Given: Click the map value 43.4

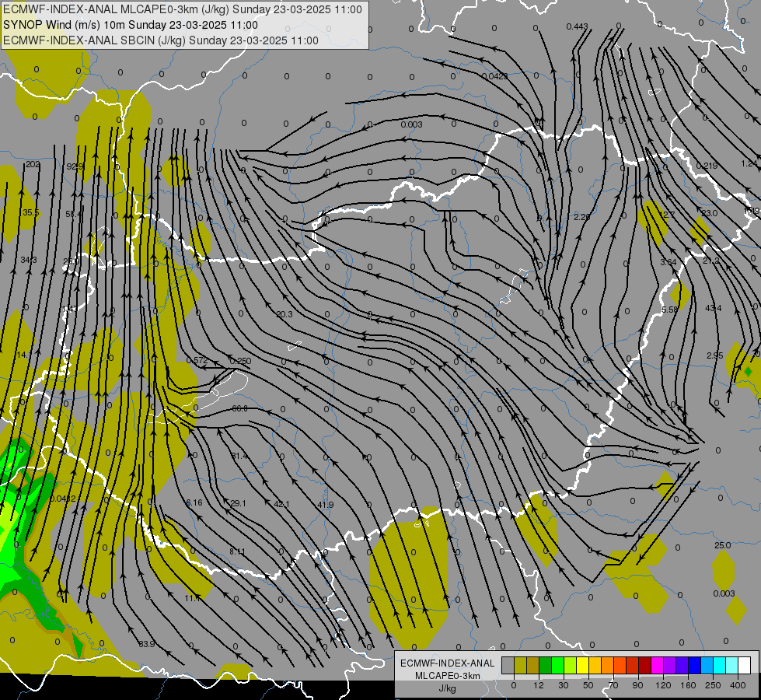Looking at the screenshot, I should [713, 308].
